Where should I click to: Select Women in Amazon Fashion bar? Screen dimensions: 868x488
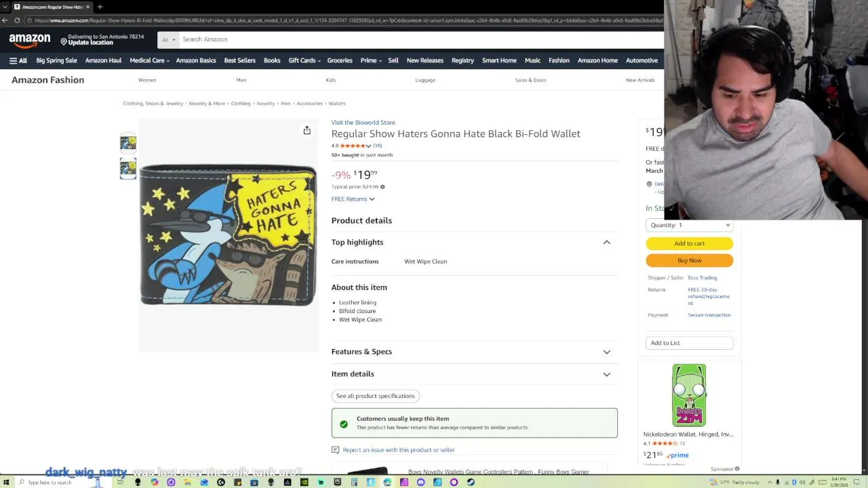click(x=147, y=80)
